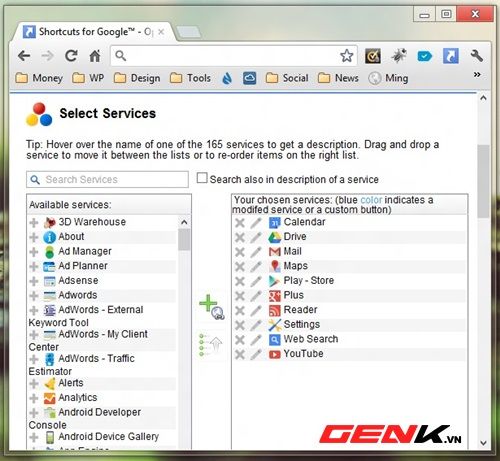Screen dimensions: 500x461
Task: Select Reader in chosen services list
Action: (301, 310)
